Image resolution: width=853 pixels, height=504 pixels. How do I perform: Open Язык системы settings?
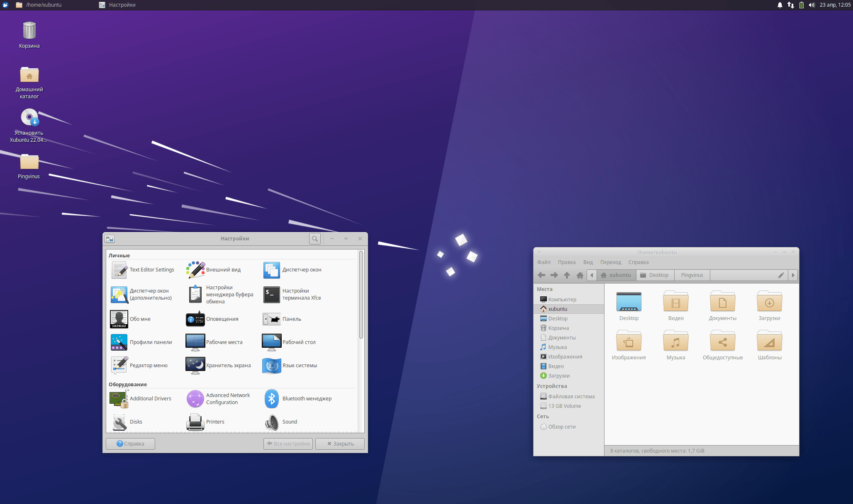[290, 366]
